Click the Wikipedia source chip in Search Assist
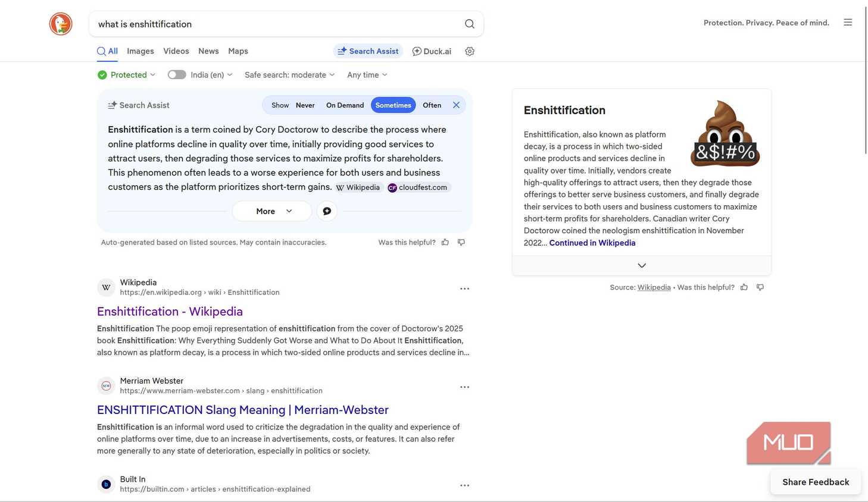Image resolution: width=868 pixels, height=502 pixels. [357, 187]
